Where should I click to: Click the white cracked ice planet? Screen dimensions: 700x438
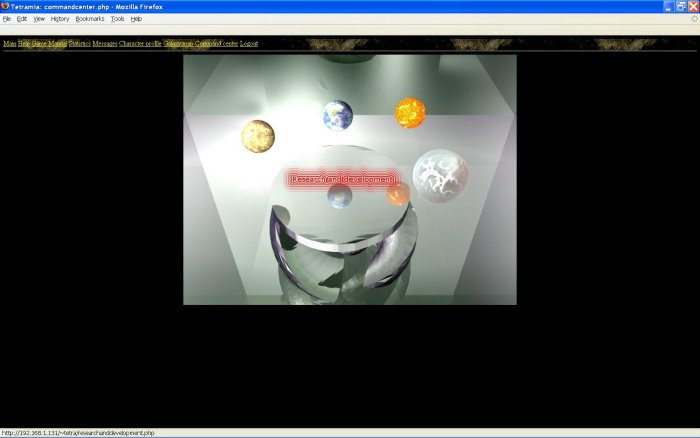pyautogui.click(x=441, y=176)
